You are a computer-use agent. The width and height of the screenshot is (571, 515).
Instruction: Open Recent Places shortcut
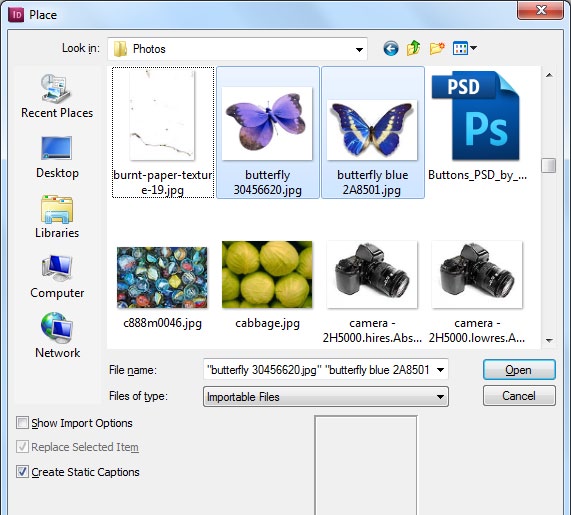tap(57, 96)
